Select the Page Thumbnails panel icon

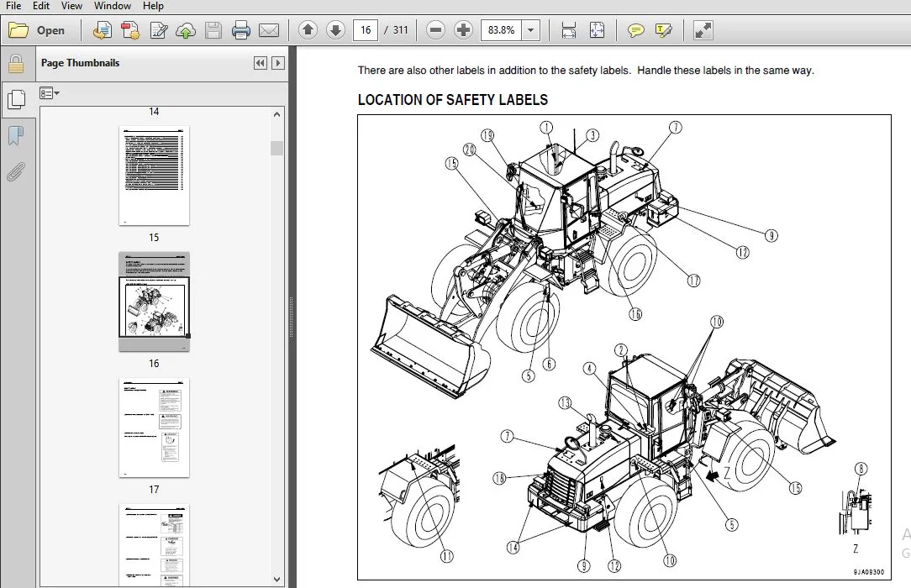[x=16, y=99]
